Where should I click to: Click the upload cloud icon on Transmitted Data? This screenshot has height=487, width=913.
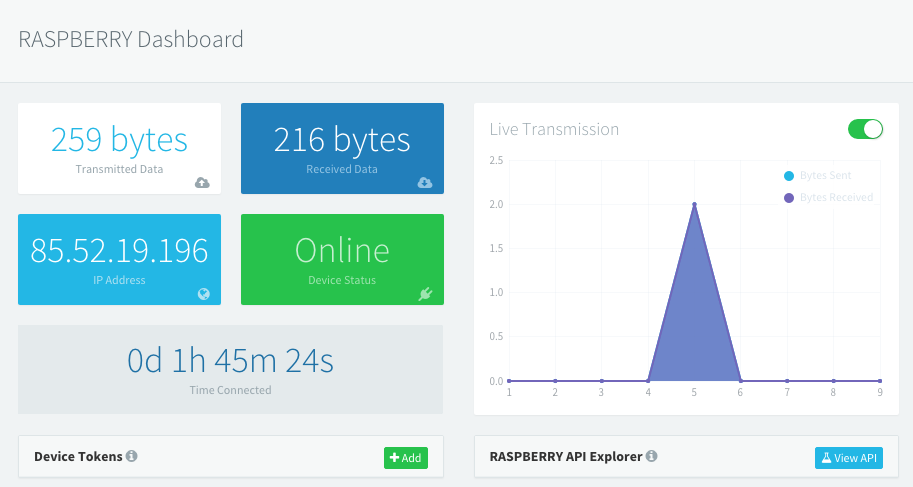(202, 182)
